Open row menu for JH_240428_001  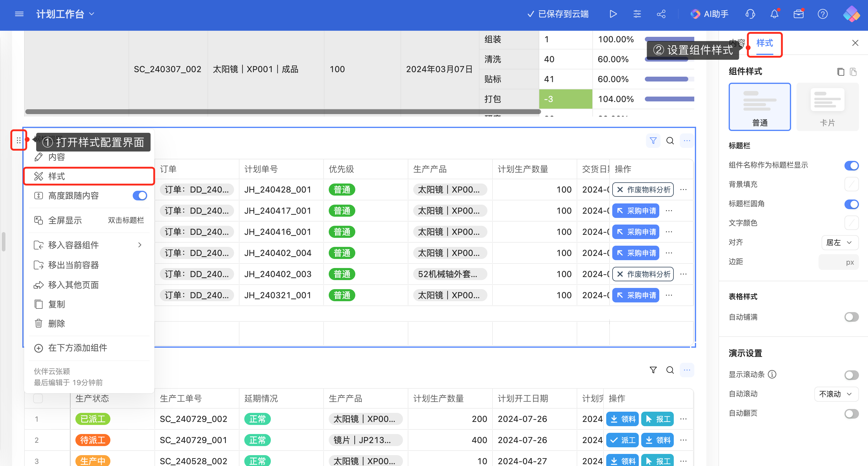(x=683, y=190)
